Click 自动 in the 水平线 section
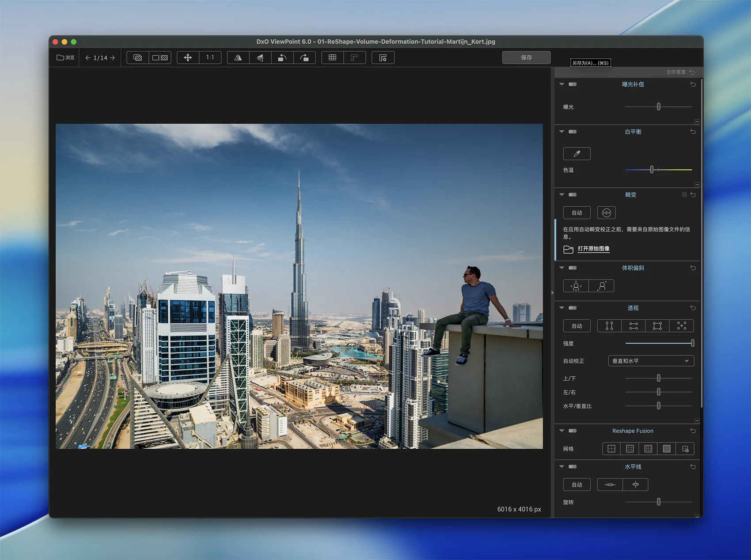Screen dimensions: 751x560 (x=577, y=484)
